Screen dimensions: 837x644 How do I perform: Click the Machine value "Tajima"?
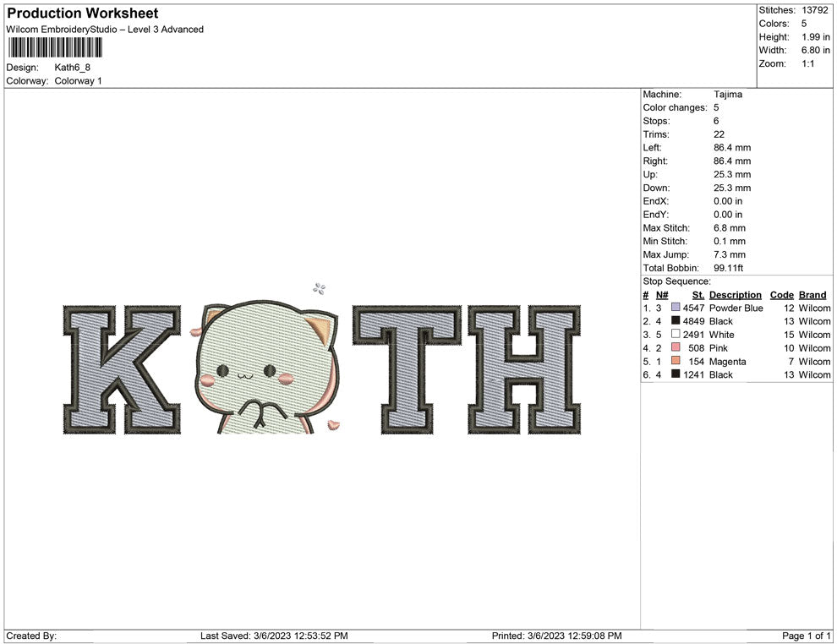(x=728, y=94)
